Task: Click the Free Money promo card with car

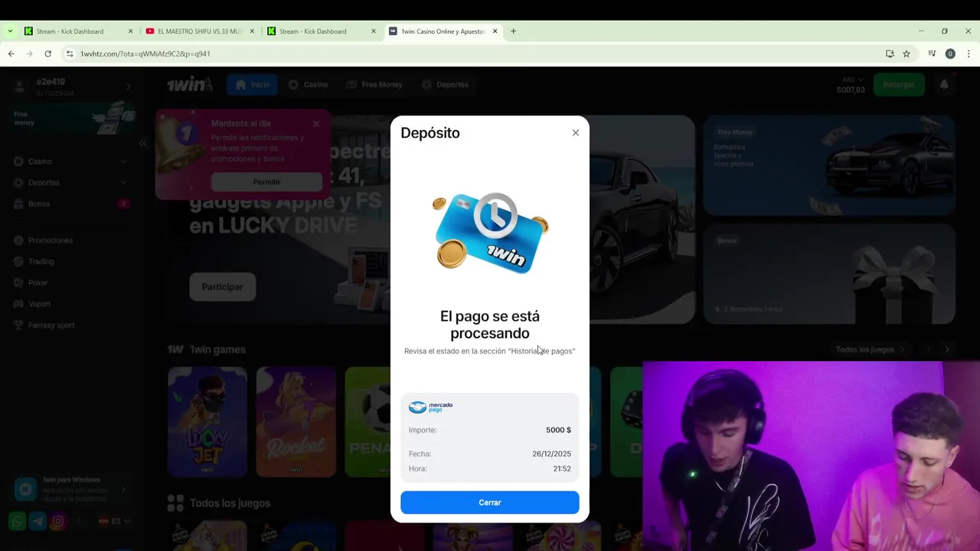Action: pyautogui.click(x=829, y=165)
